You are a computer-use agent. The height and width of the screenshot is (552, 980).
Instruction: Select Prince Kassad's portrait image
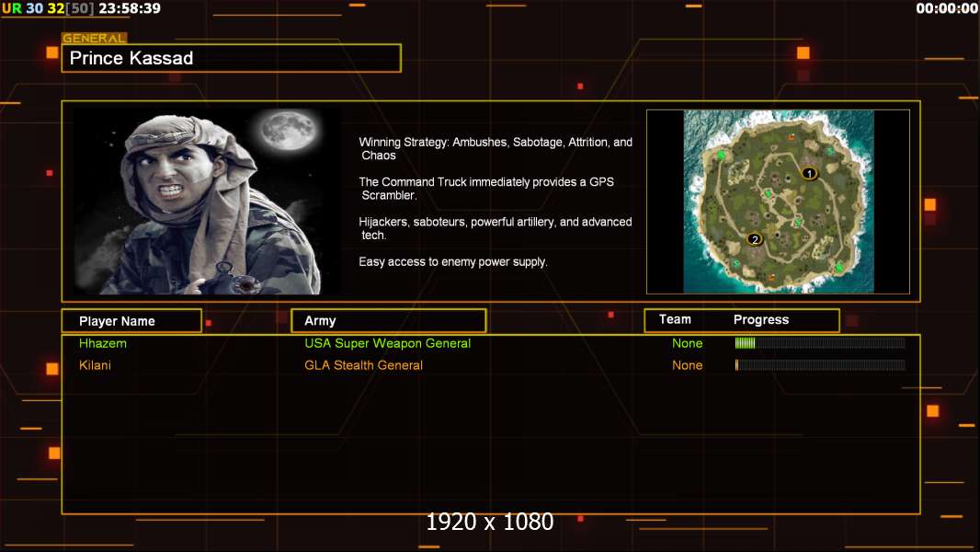coord(207,201)
